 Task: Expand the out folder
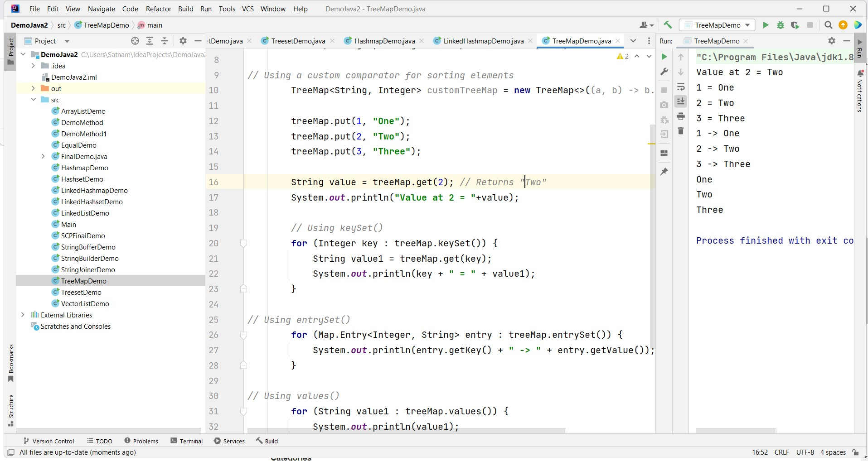[x=33, y=89]
